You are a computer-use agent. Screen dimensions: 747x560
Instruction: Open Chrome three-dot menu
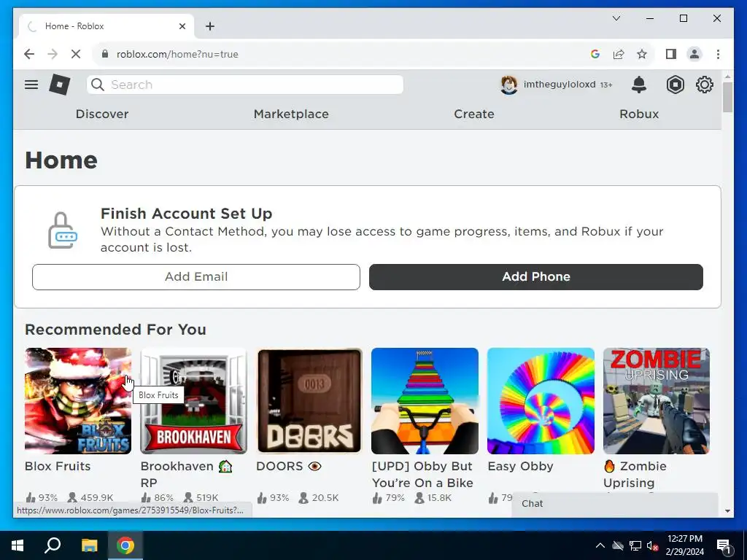[718, 54]
